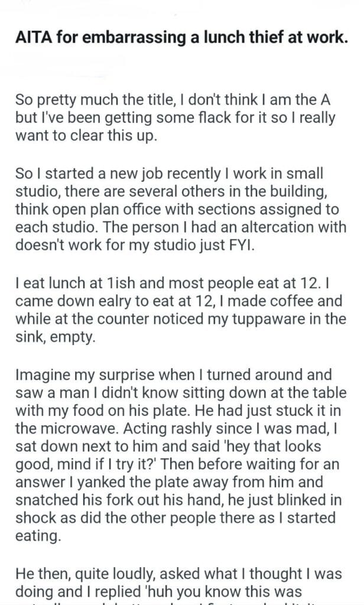Viewport: 364px width, 605px height.
Task: Click the paragraph starting 'So pretty much the title'
Action: pos(175,118)
